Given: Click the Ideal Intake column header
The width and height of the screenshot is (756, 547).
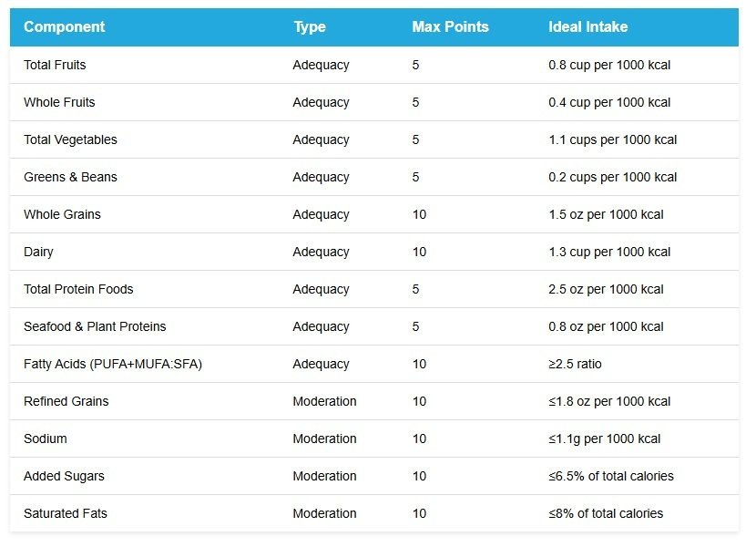Looking at the screenshot, I should click(587, 27).
